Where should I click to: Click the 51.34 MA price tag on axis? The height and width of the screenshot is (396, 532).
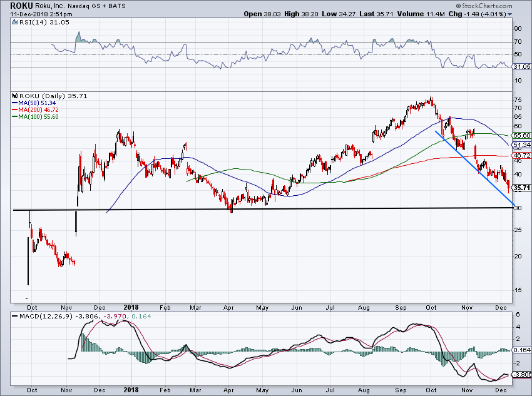[x=521, y=145]
